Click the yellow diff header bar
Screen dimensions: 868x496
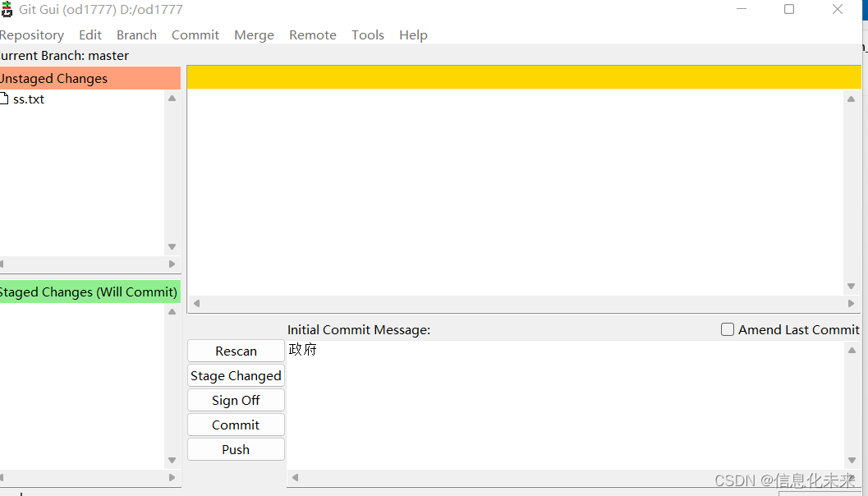click(x=524, y=77)
